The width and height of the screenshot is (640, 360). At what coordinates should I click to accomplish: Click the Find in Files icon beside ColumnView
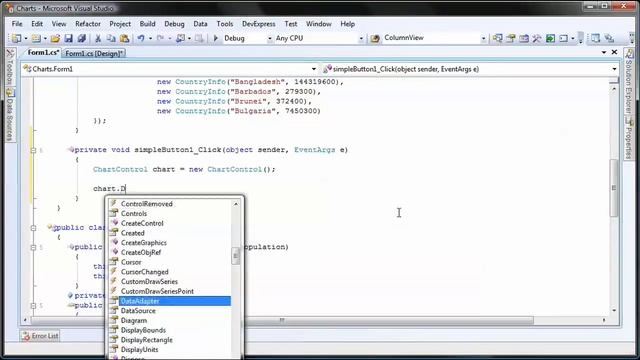pyautogui.click(x=375, y=38)
